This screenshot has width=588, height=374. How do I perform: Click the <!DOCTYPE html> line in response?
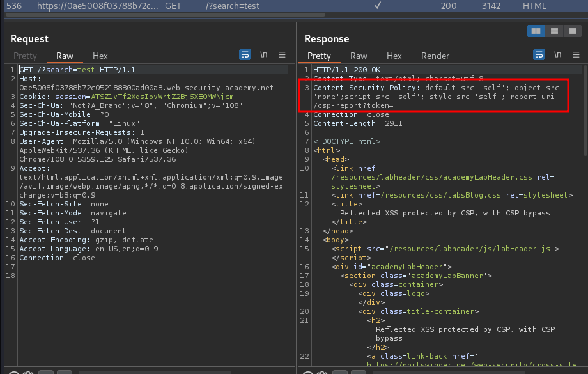point(347,141)
